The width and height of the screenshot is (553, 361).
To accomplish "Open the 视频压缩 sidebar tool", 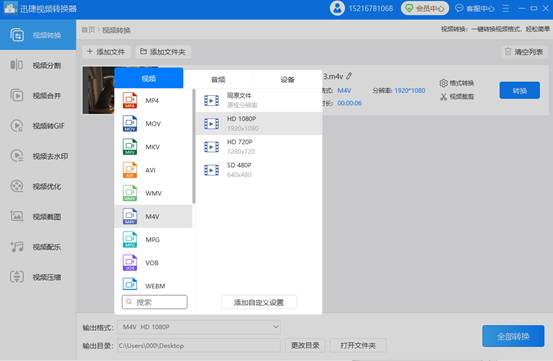I will tap(38, 277).
